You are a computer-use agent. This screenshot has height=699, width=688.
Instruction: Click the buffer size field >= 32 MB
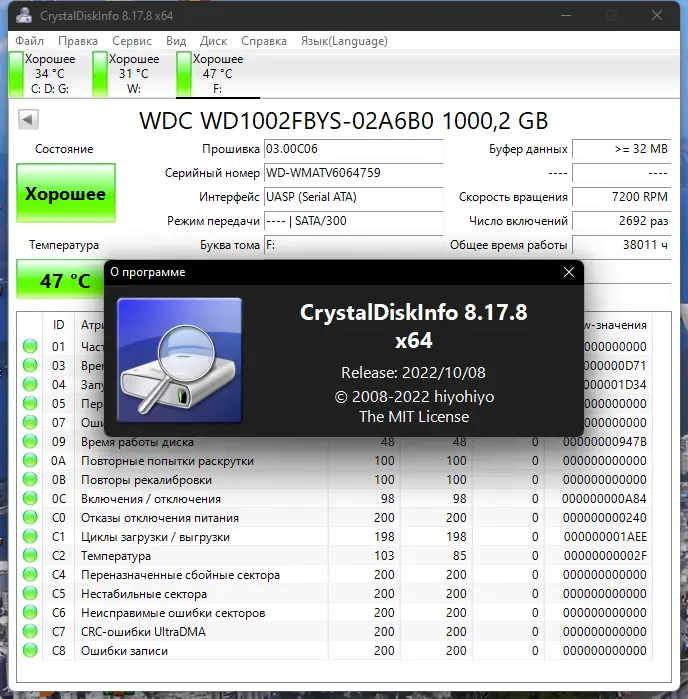pyautogui.click(x=621, y=149)
